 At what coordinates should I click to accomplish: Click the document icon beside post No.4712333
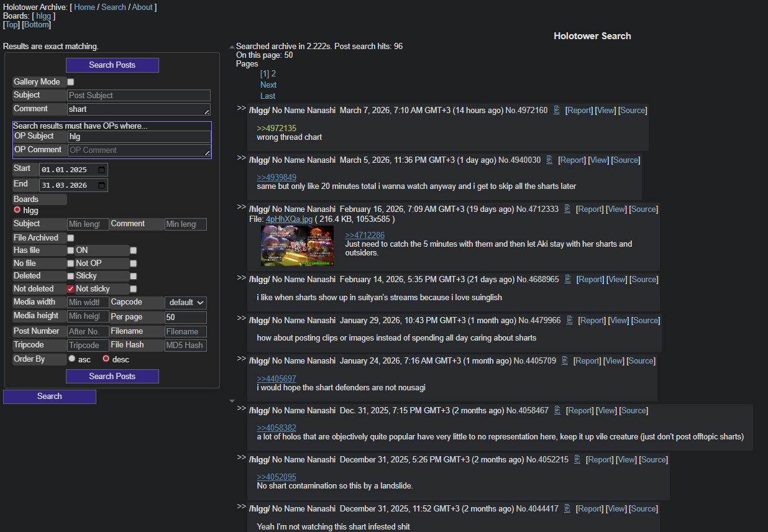click(x=567, y=209)
